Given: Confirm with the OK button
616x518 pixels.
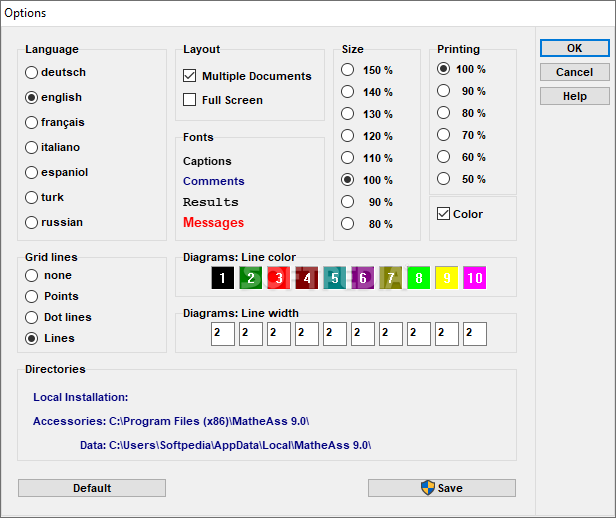Looking at the screenshot, I should (x=575, y=48).
